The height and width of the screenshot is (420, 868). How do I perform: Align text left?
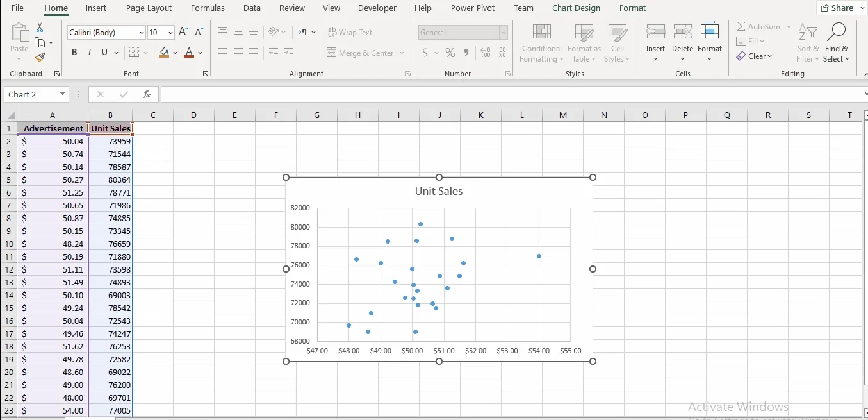(223, 53)
